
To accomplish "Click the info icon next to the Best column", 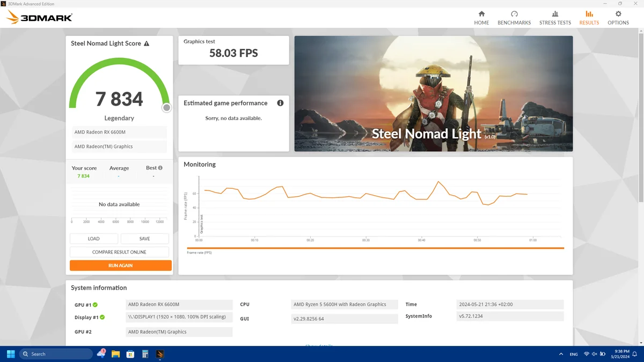I will [x=160, y=167].
